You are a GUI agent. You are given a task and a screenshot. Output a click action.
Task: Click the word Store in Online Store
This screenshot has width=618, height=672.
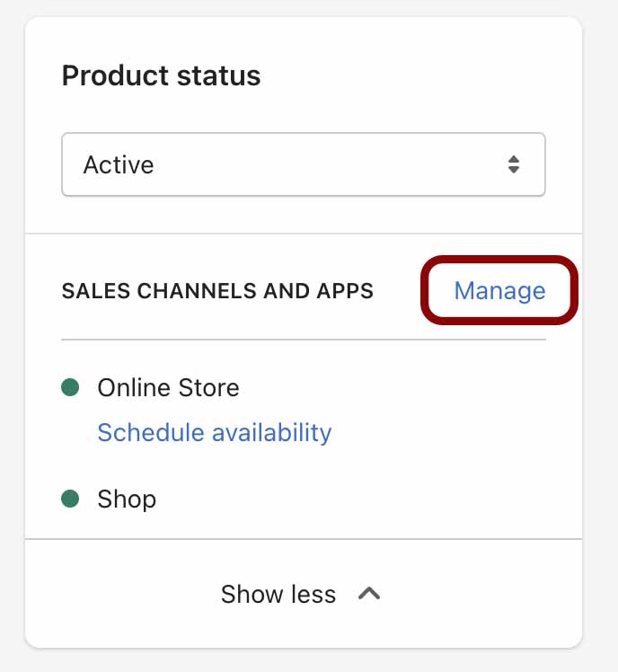click(x=208, y=387)
